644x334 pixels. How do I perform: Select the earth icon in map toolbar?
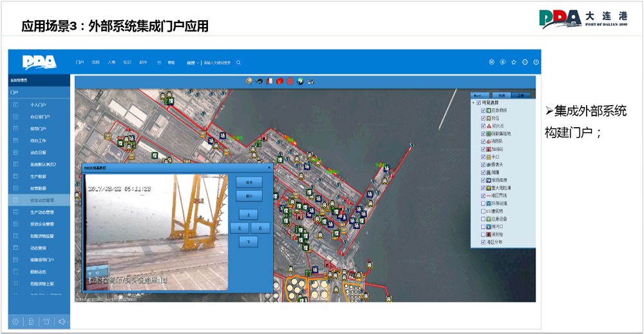(300, 81)
